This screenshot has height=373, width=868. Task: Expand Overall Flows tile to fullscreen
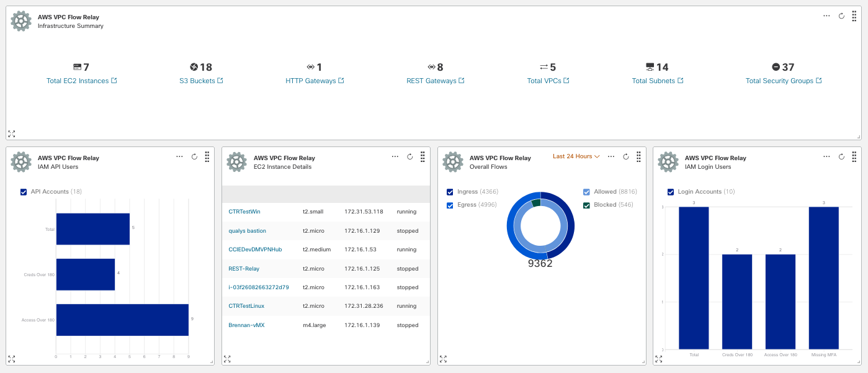(x=443, y=359)
